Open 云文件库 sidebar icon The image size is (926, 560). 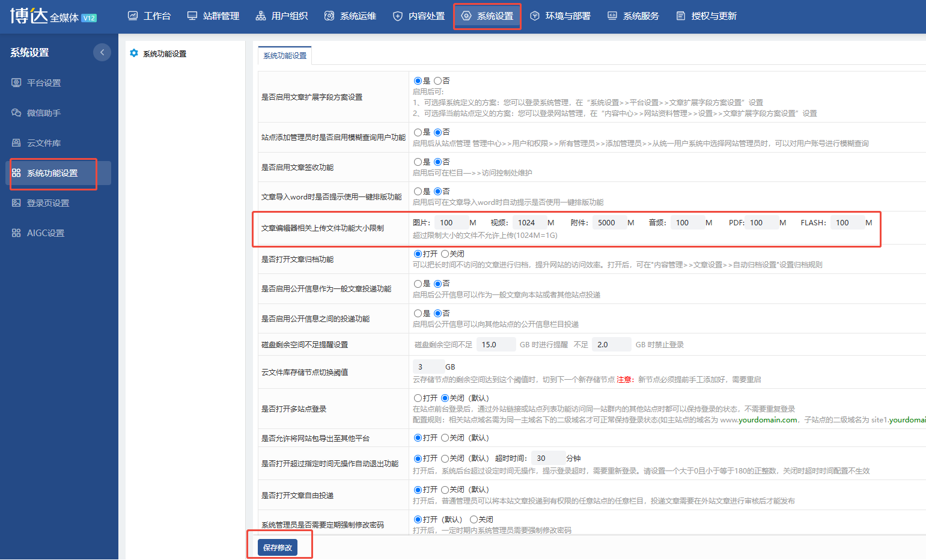[16, 142]
